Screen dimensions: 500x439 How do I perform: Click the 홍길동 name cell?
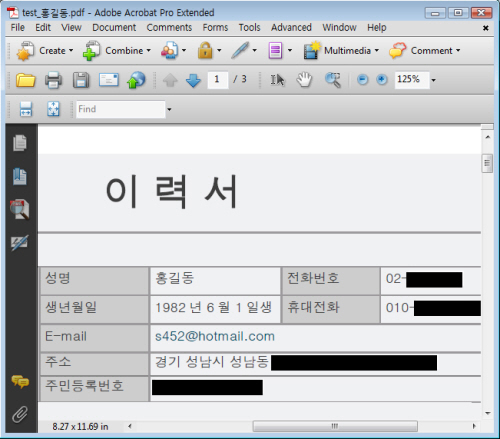215,281
